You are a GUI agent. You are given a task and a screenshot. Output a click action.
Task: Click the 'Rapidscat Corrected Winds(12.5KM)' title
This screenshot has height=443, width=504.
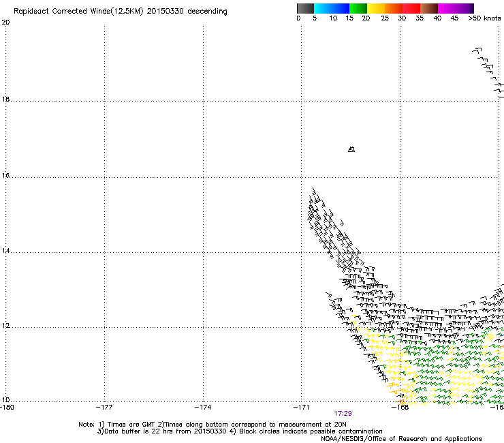(78, 12)
